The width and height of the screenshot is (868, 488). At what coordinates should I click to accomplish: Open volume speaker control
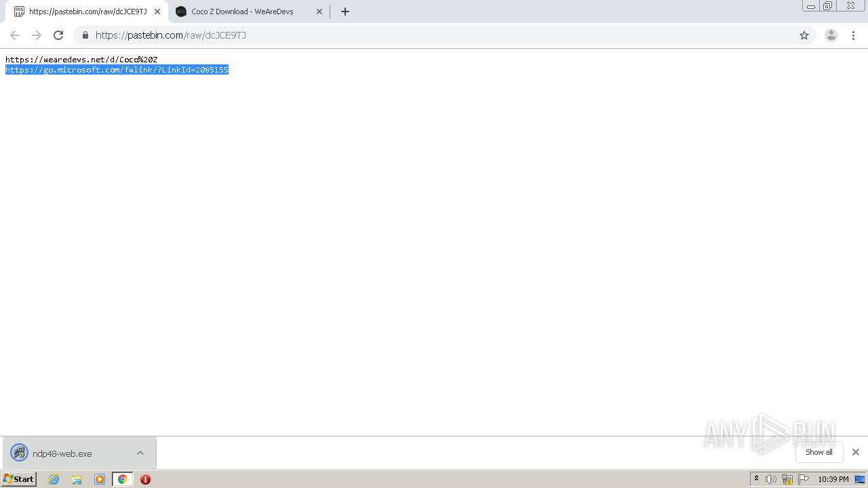(x=771, y=479)
